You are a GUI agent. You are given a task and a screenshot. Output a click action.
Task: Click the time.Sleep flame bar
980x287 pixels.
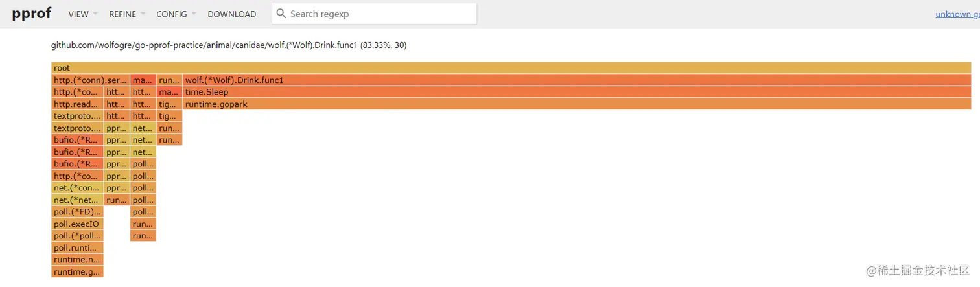577,92
